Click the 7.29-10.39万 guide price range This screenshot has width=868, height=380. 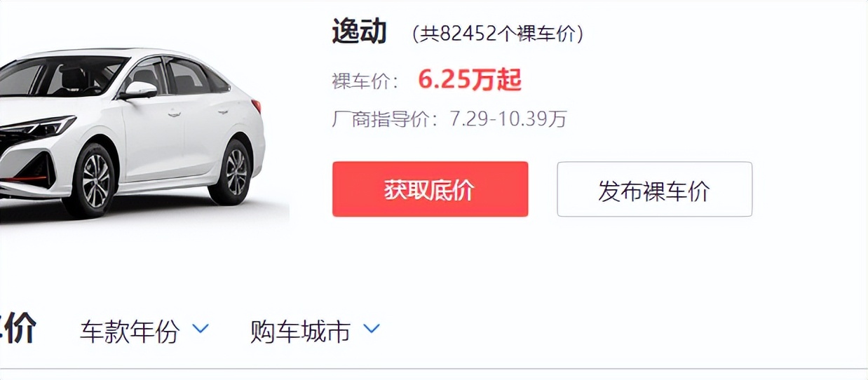(508, 119)
